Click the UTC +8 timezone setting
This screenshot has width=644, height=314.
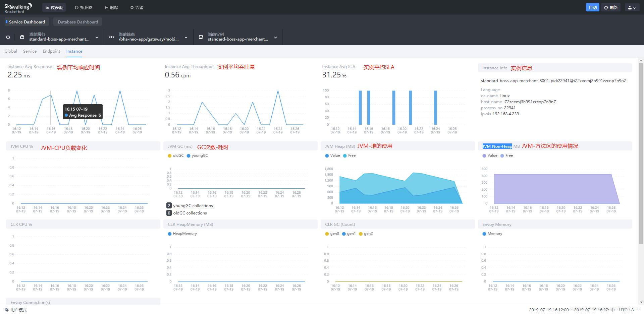point(626,310)
